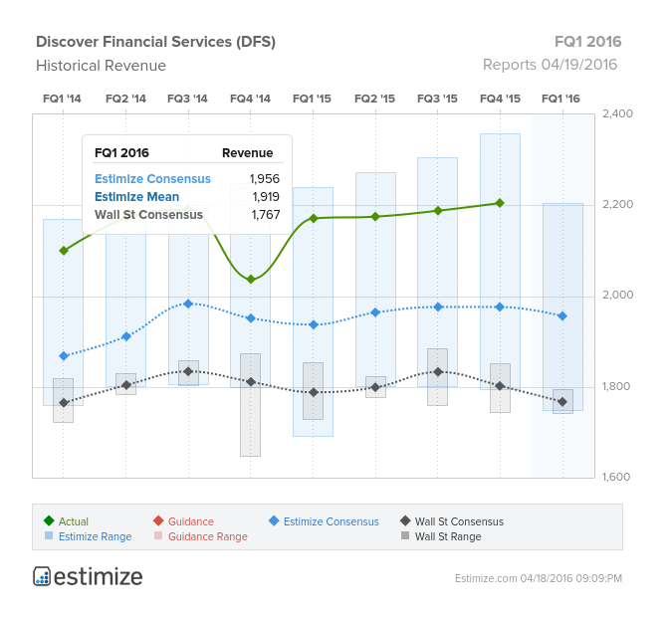Click the blue Estimize Consensus diamond legend icon
Image resolution: width=672 pixels, height=617 pixels.
274,520
